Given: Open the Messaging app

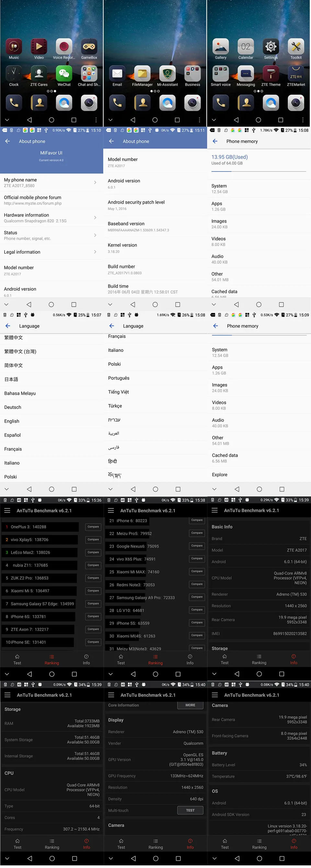Looking at the screenshot, I should coord(246,74).
